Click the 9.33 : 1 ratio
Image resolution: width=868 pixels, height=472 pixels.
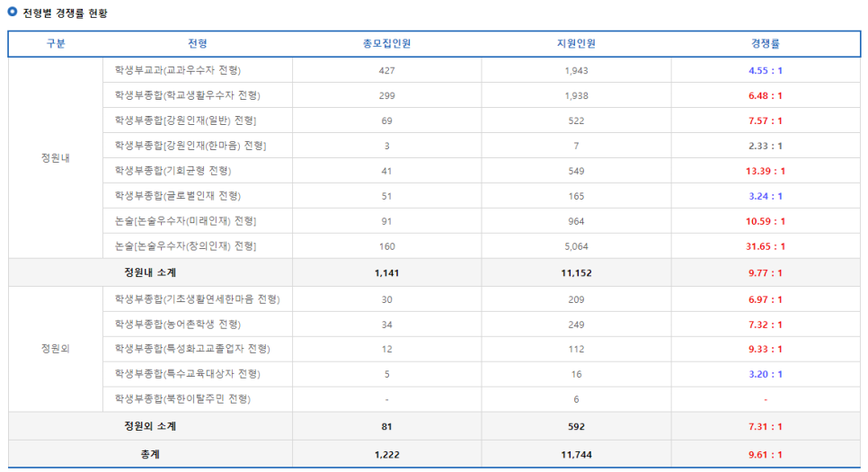(x=766, y=349)
